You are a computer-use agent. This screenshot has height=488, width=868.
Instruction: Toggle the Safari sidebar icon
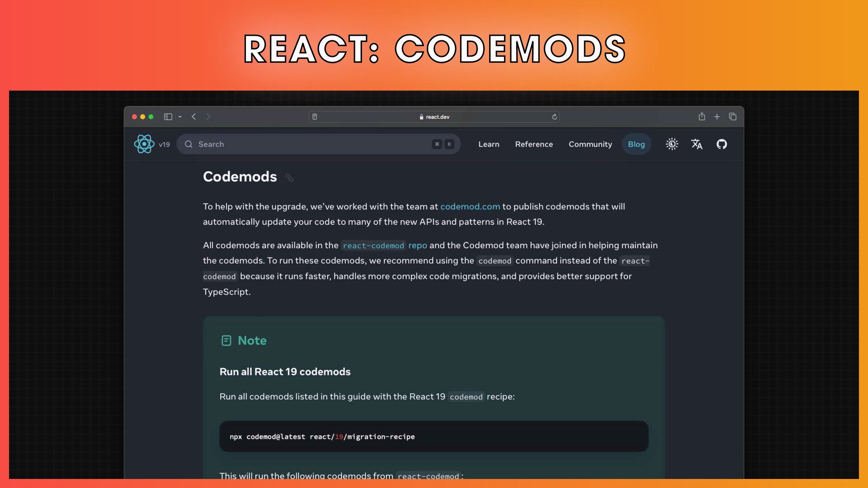coord(168,117)
